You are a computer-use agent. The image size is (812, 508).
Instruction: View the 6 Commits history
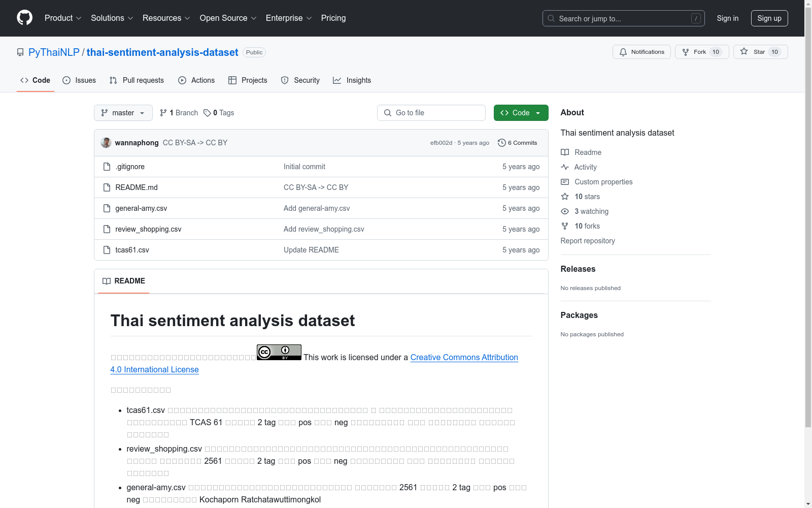tap(518, 143)
